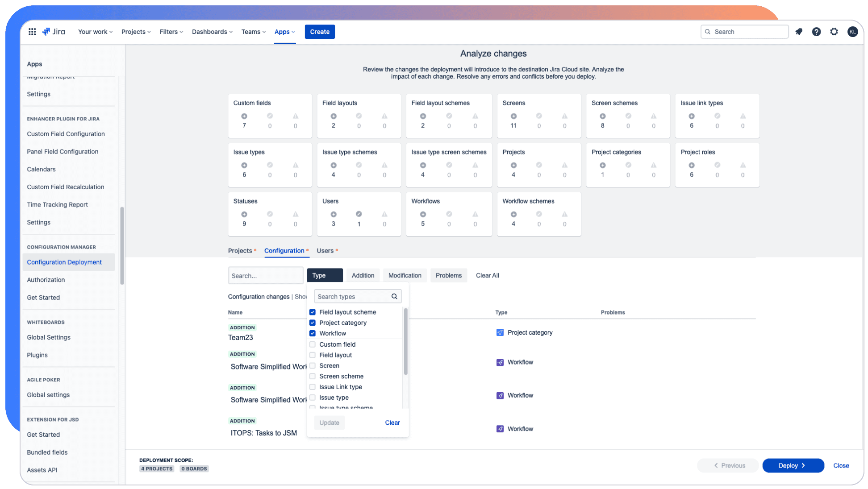Select the Projects tab above the filters
Screen dimensions: 868x489
[240, 250]
